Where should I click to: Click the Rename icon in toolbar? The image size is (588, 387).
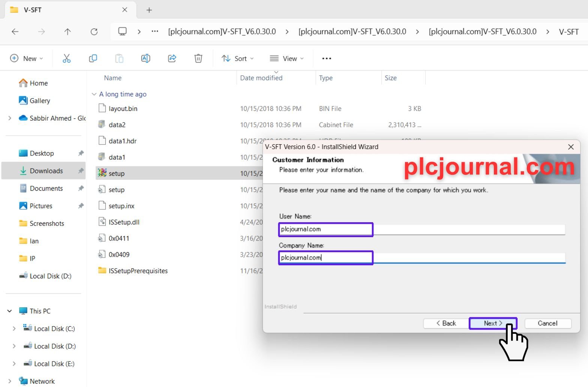click(145, 58)
